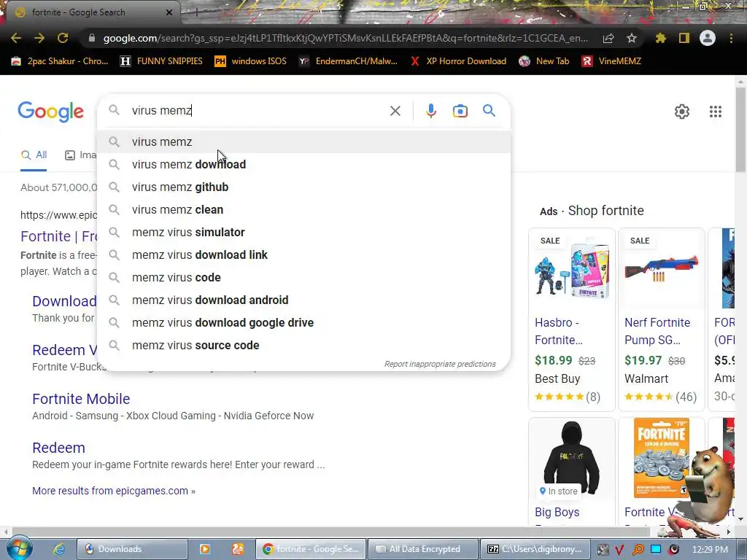Open the Redeem result link
747x560 pixels.
58,448
